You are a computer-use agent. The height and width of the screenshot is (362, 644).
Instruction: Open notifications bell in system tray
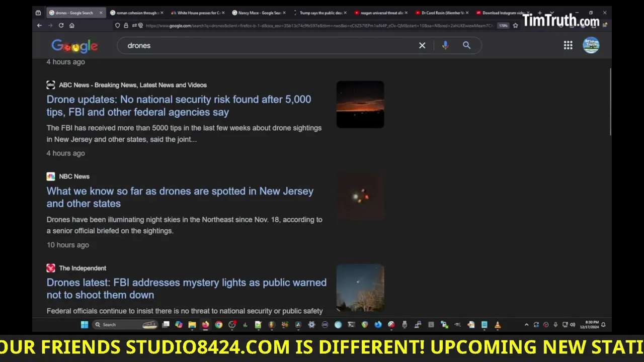603,325
